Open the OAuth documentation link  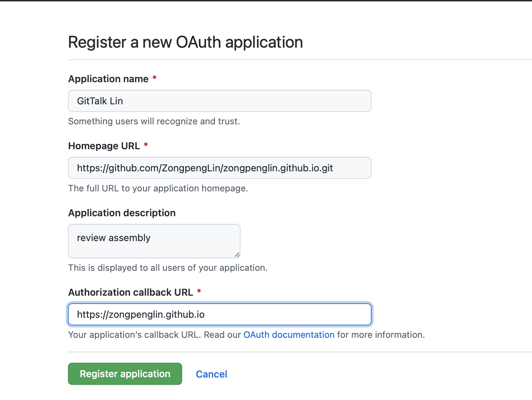pyautogui.click(x=289, y=335)
